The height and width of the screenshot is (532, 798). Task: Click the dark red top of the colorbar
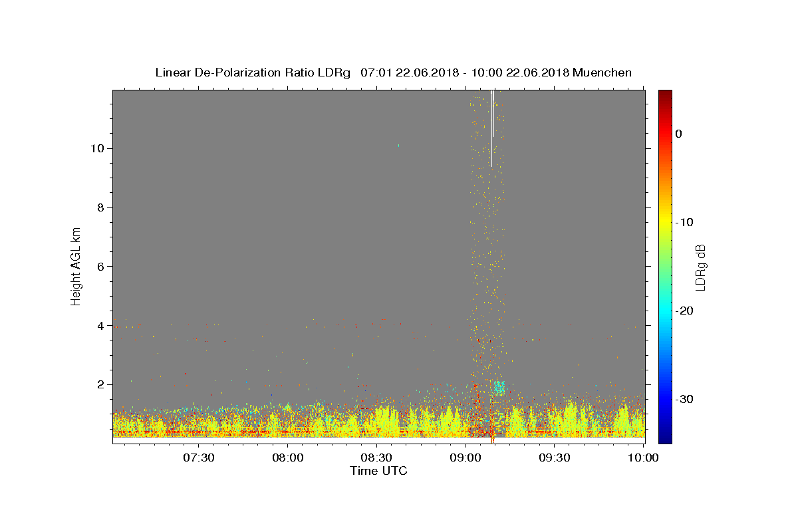point(665,96)
